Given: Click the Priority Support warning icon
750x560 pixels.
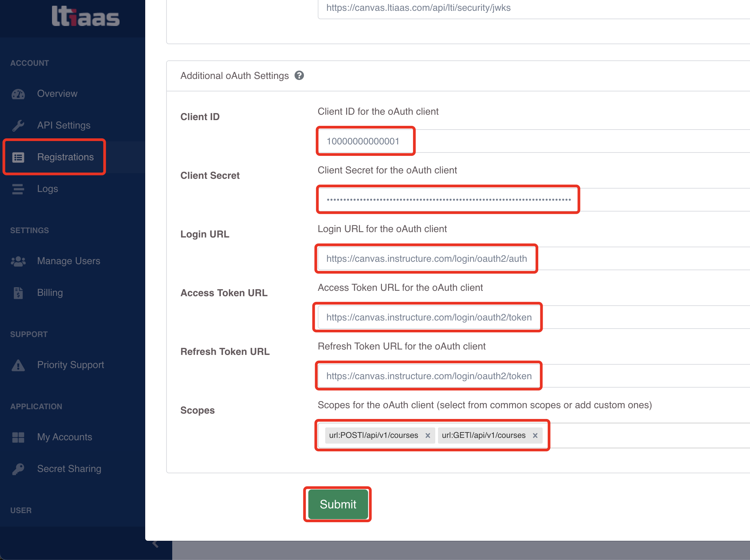Looking at the screenshot, I should (18, 365).
